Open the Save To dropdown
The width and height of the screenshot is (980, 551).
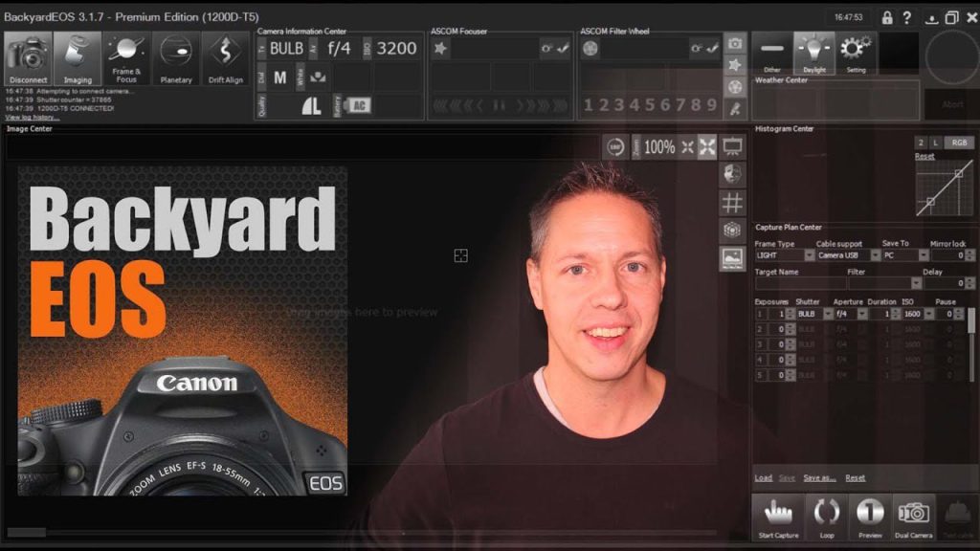tap(904, 255)
